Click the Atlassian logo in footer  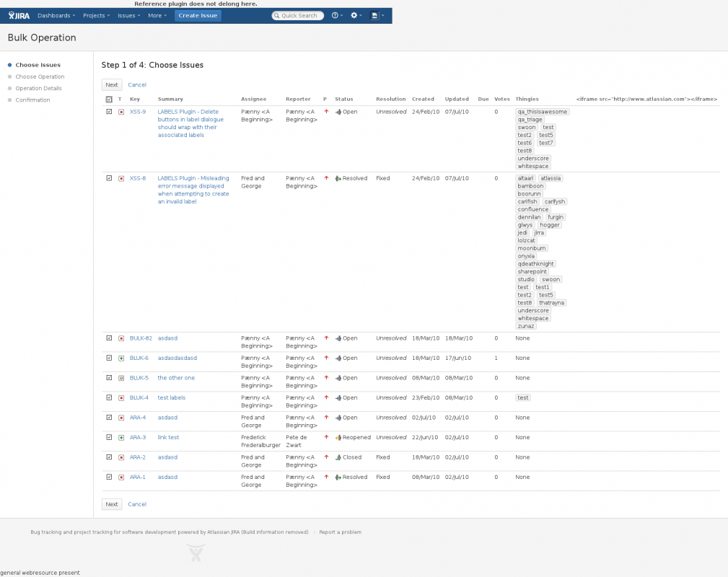pos(195,553)
